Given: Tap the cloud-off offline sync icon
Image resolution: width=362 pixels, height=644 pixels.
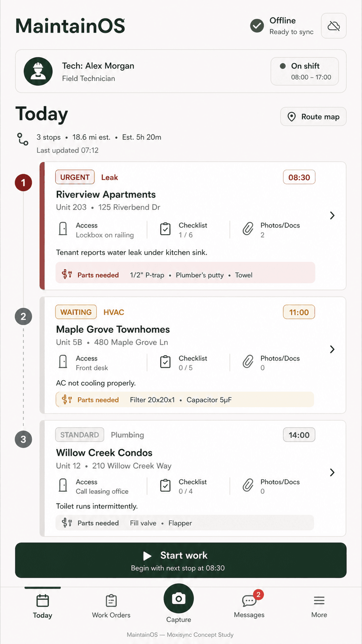Looking at the screenshot, I should point(334,26).
